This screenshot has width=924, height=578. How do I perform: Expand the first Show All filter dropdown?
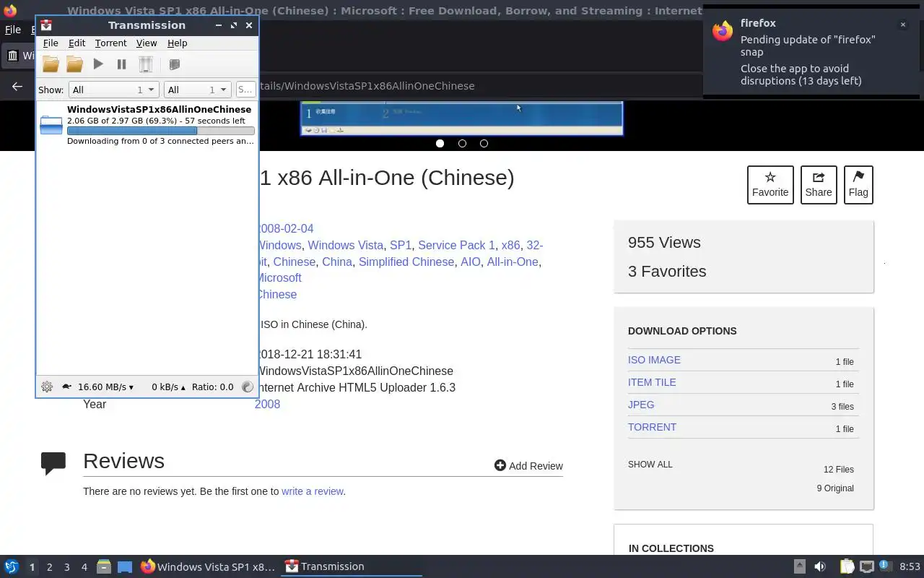(113, 90)
